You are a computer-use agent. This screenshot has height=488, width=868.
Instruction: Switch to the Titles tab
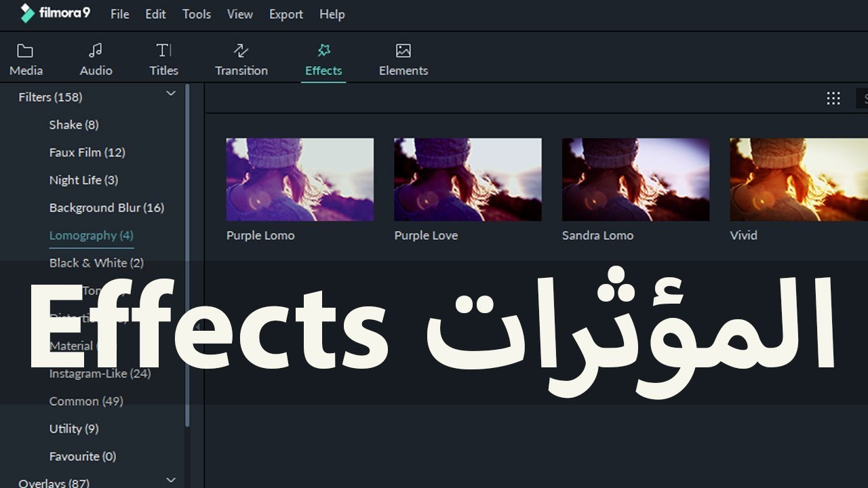(163, 60)
